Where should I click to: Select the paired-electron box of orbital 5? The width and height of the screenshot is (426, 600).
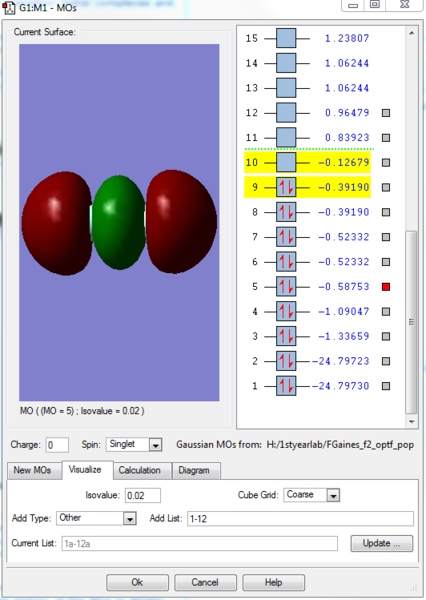[286, 287]
